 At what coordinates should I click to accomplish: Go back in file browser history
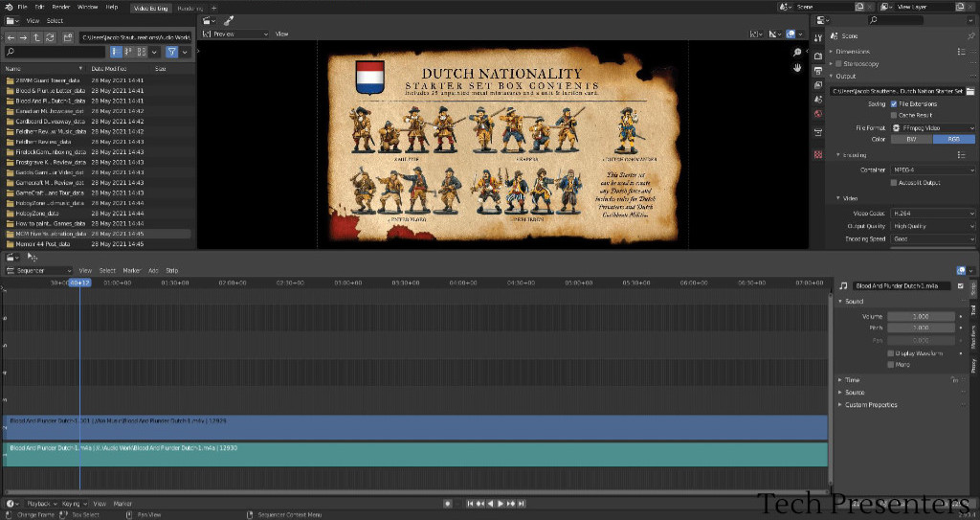11,37
